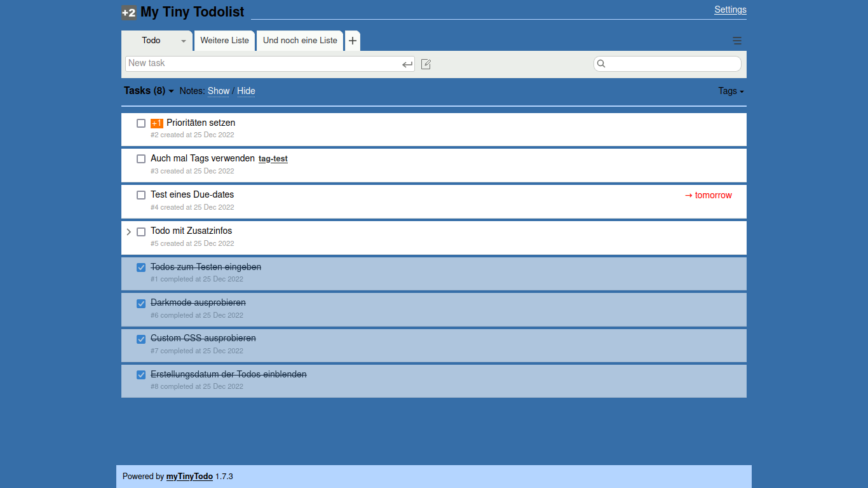Open the hamburger list menu icon
Image resolution: width=868 pixels, height=488 pixels.
pos(737,41)
